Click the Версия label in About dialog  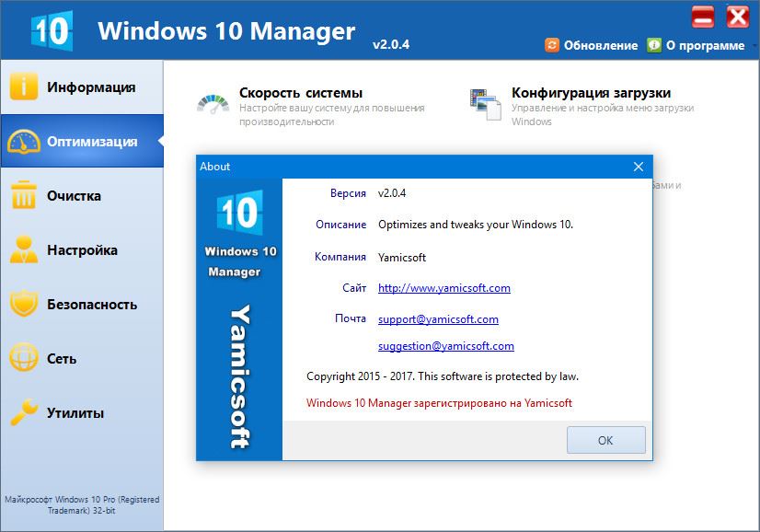click(348, 193)
